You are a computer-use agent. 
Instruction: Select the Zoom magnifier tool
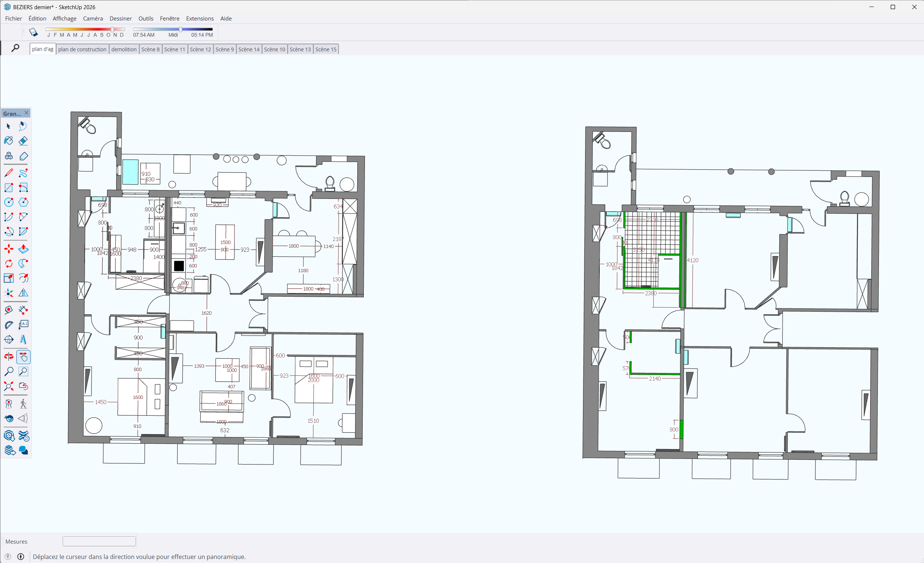tap(9, 371)
